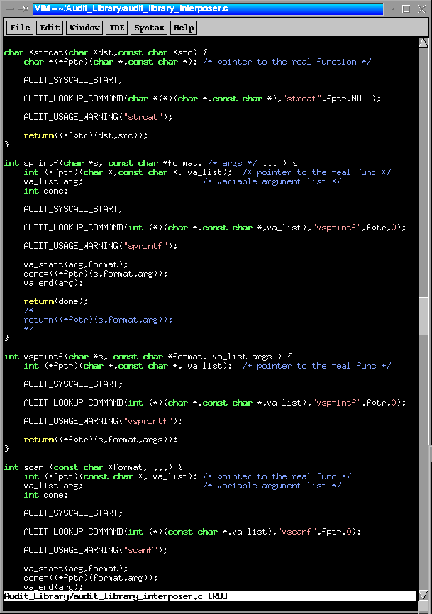Close the VIM window
Viewport: 432px width, 614px height.
click(421, 9)
